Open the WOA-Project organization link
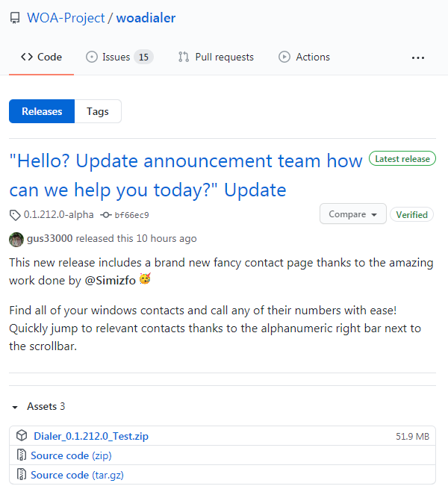 click(66, 18)
